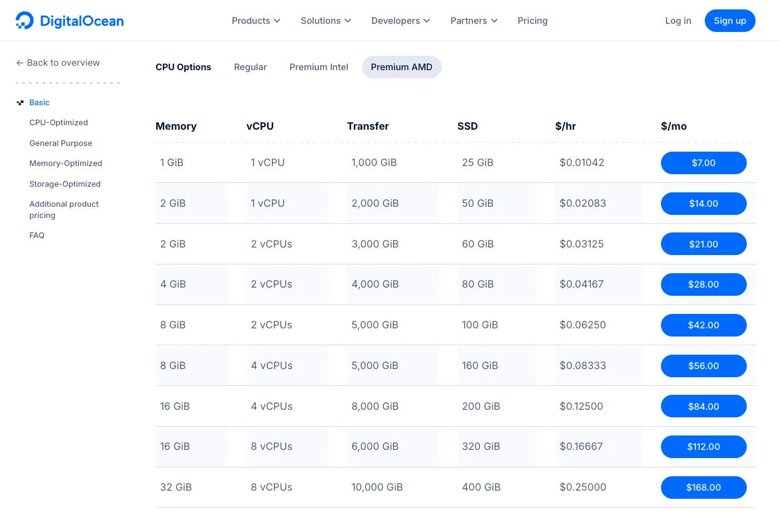
Task: Expand the Solutions menu
Action: (x=326, y=21)
